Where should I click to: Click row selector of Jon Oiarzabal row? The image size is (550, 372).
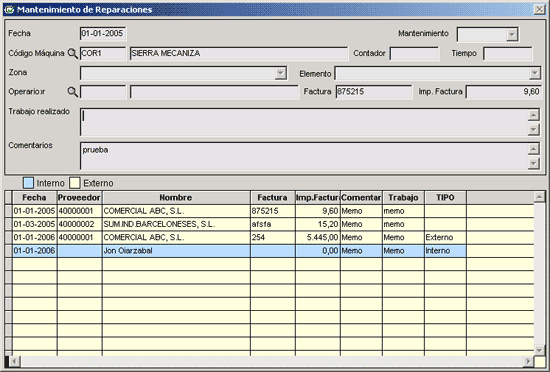tap(8, 251)
